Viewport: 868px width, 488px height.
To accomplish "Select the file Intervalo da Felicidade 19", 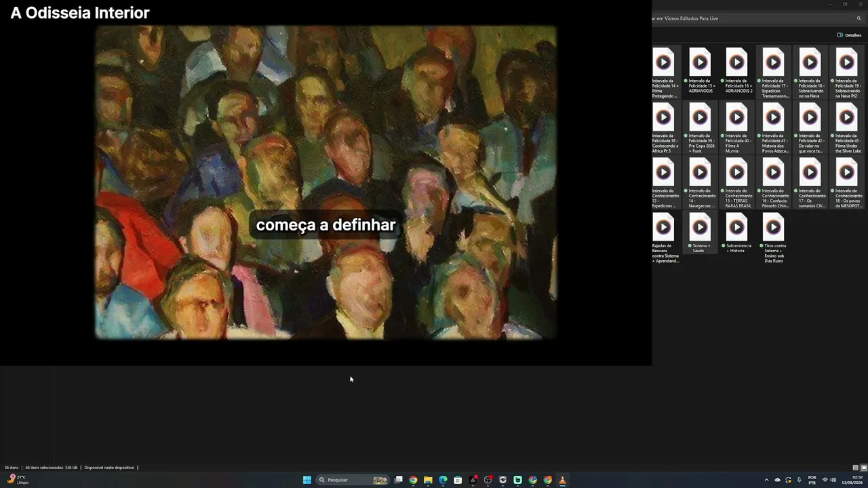I will (847, 73).
